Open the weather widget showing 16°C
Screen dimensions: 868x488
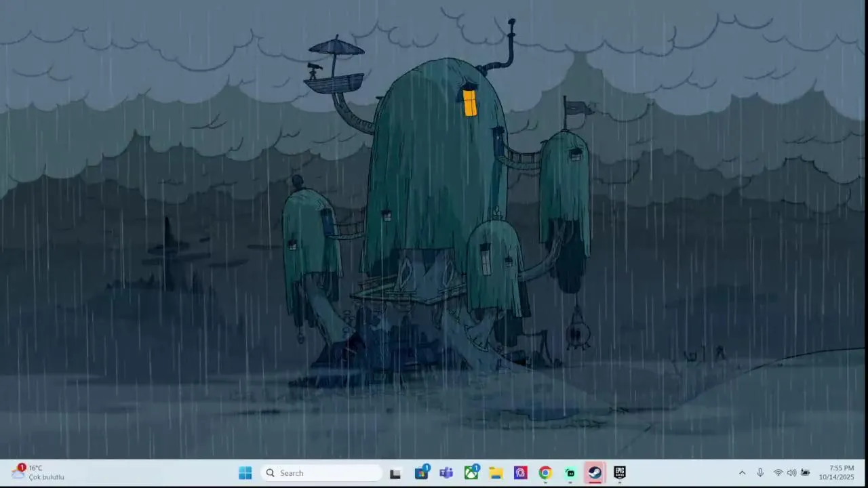click(38, 472)
